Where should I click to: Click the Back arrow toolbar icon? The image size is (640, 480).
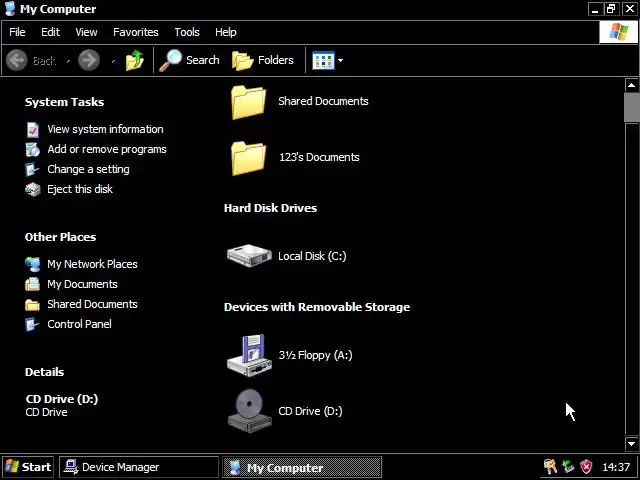(17, 60)
